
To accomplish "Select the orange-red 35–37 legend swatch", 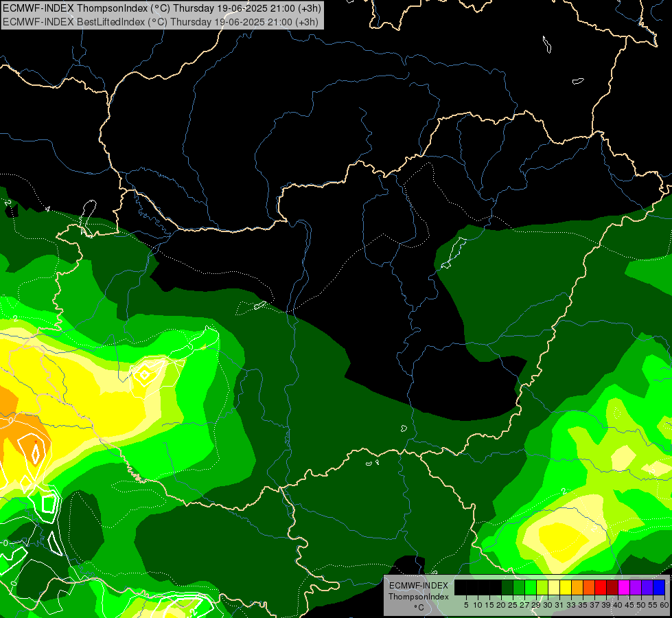I will click(x=589, y=587).
